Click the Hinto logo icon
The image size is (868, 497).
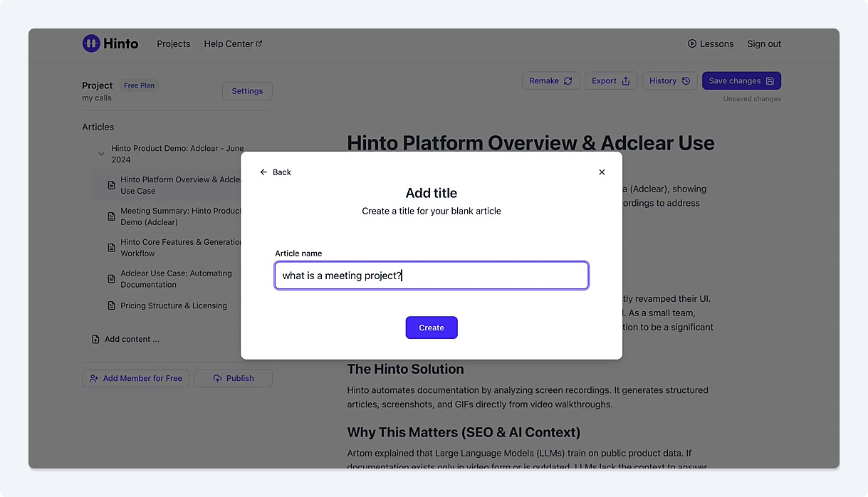(x=91, y=43)
